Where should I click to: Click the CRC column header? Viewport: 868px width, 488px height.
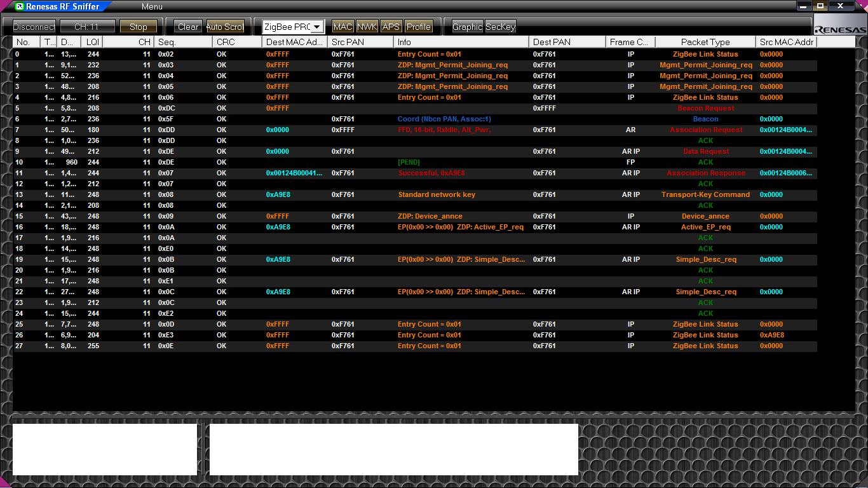click(x=237, y=42)
